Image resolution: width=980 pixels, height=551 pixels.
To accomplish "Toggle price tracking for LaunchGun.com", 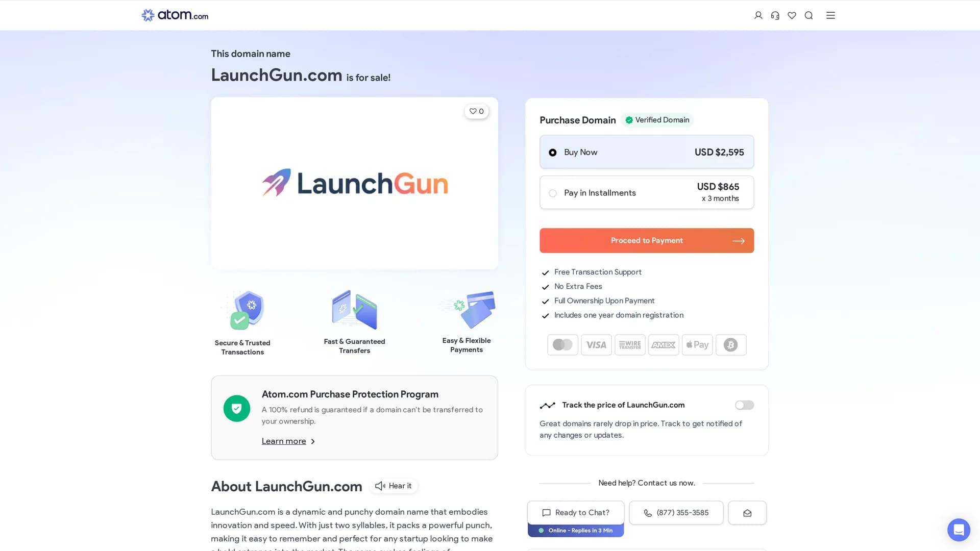I will [744, 405].
